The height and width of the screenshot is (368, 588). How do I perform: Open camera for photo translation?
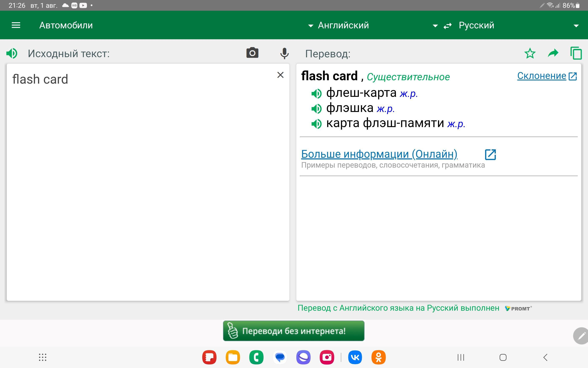point(252,53)
